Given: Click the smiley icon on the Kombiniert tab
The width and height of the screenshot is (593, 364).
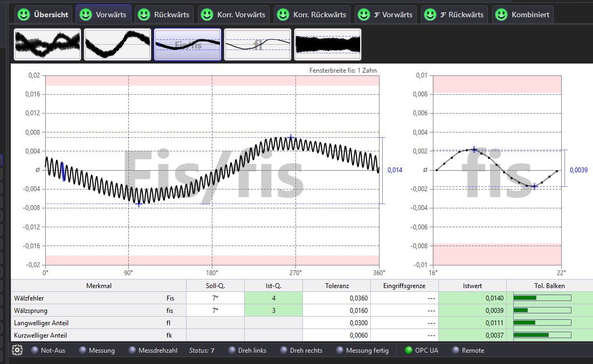Looking at the screenshot, I should pos(500,15).
